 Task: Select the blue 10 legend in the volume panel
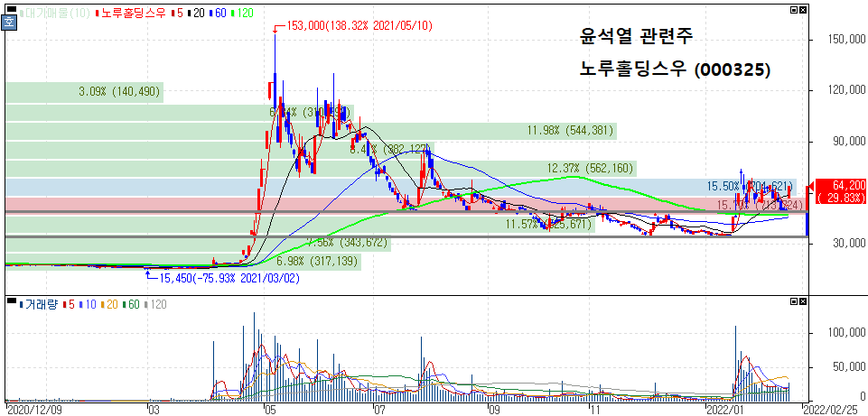88,304
